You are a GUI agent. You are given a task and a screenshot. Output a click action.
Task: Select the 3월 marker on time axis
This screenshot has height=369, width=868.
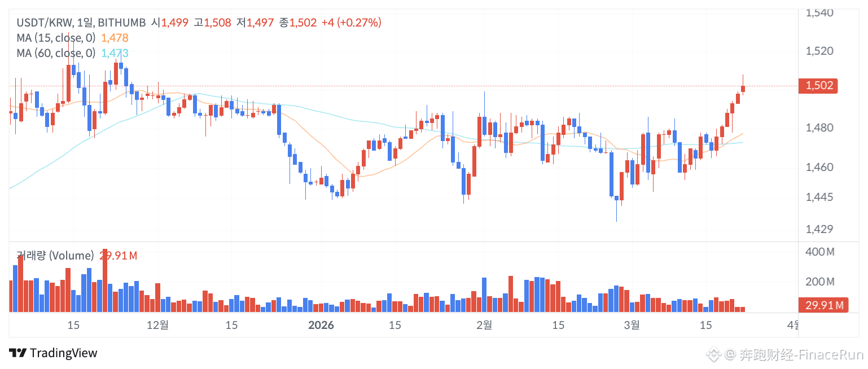click(x=632, y=325)
